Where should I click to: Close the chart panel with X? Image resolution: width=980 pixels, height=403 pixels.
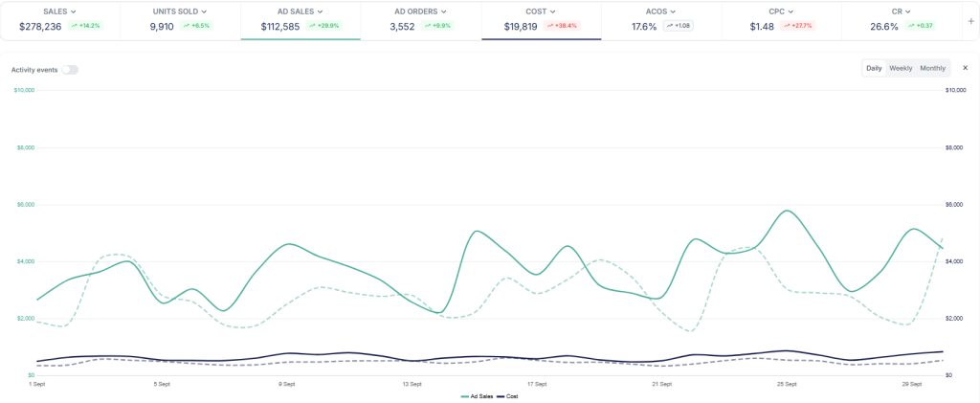click(x=965, y=68)
